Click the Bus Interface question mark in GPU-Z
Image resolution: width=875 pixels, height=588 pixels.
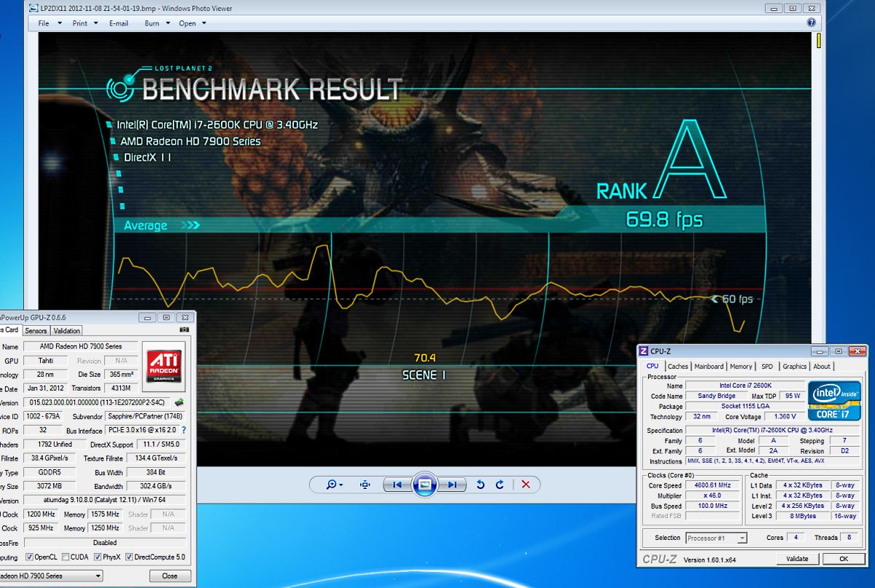pos(183,431)
